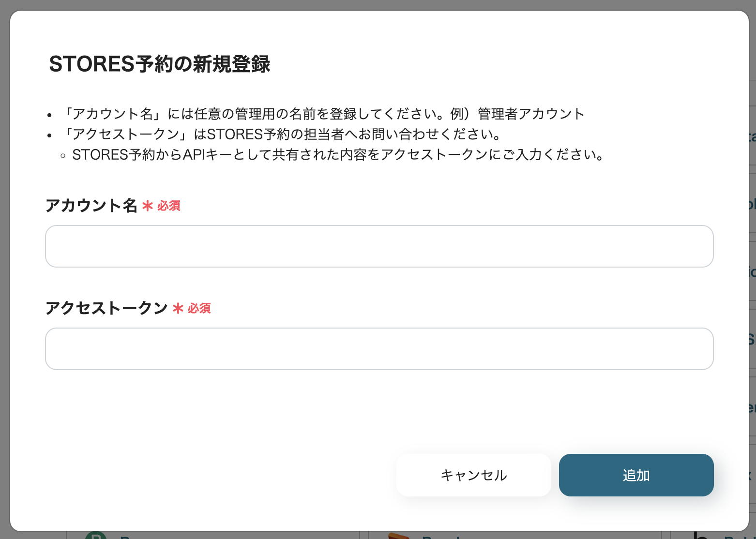
Task: Focus the アクセストークン input box
Action: (x=379, y=349)
